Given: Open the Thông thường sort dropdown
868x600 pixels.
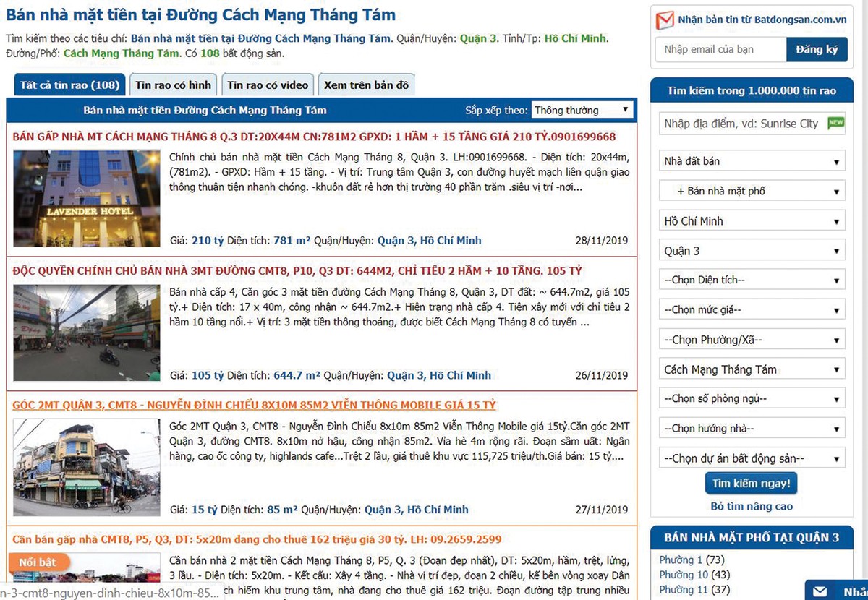Looking at the screenshot, I should 582,111.
